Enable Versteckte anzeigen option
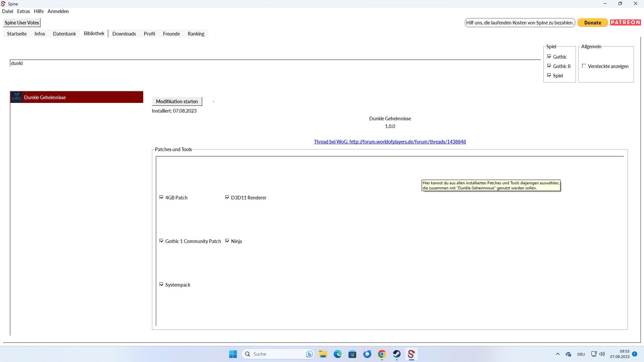644x362 pixels. [x=584, y=66]
